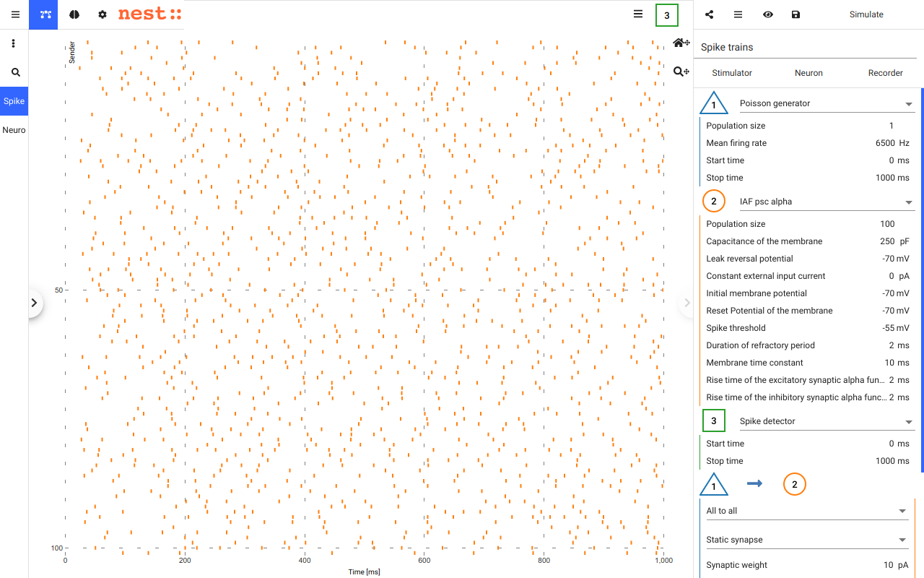Edit Mean firing rate value 6500
This screenshot has width=924, height=578.
tap(885, 143)
